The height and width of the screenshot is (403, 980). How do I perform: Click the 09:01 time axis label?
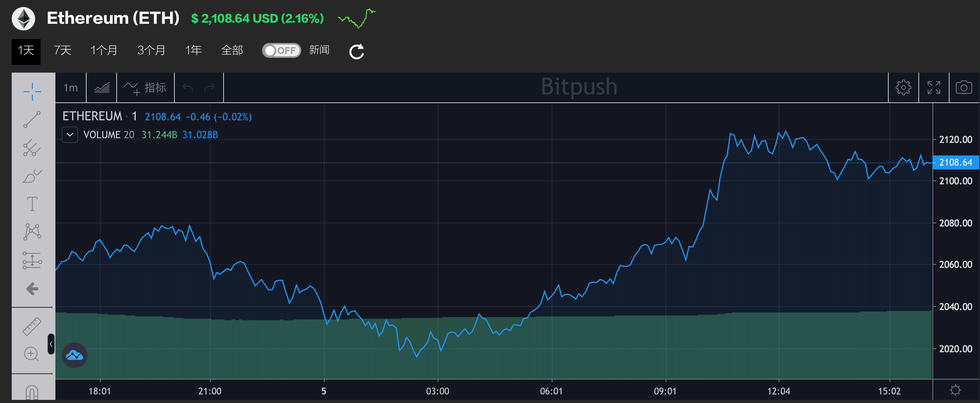pos(665,391)
